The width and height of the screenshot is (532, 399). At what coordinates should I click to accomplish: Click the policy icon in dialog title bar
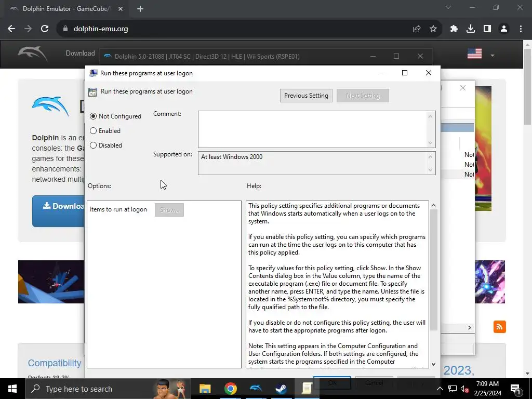pyautogui.click(x=94, y=73)
